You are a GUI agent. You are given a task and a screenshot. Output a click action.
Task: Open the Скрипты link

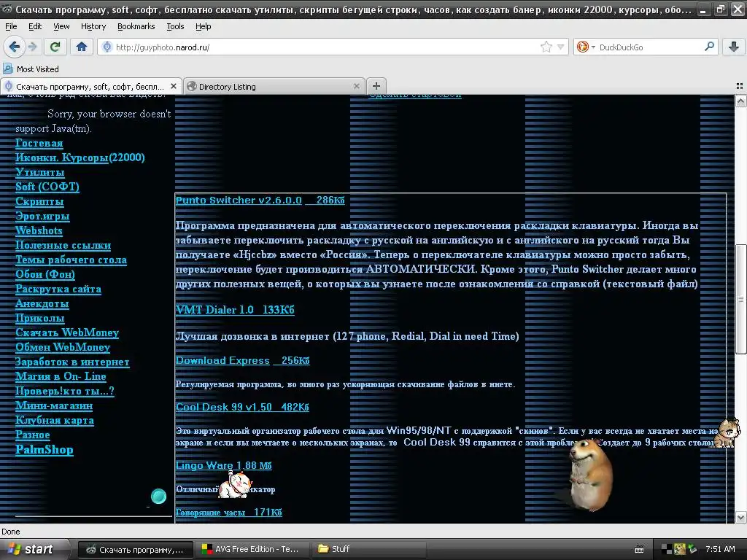pyautogui.click(x=39, y=201)
